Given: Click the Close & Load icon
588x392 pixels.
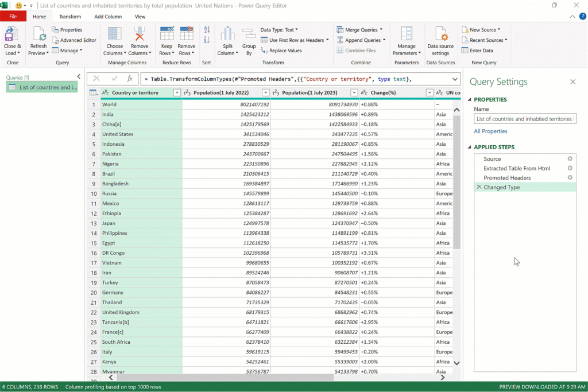Looking at the screenshot, I should 11,34.
